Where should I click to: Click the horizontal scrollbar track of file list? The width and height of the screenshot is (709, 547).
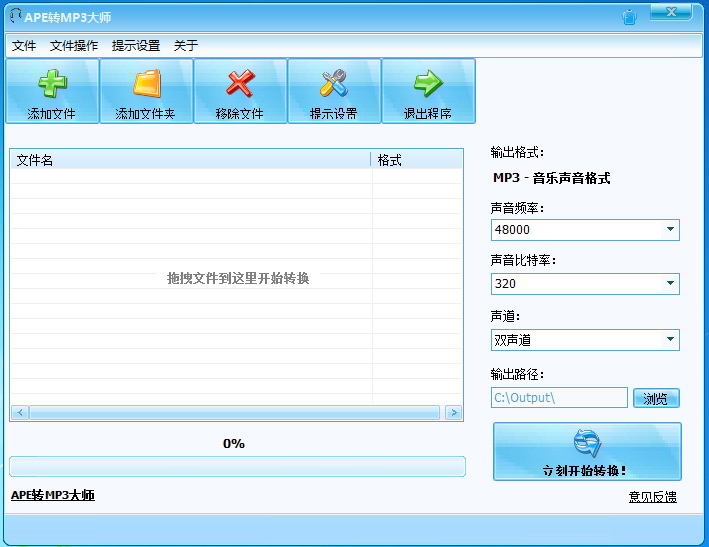coord(235,412)
